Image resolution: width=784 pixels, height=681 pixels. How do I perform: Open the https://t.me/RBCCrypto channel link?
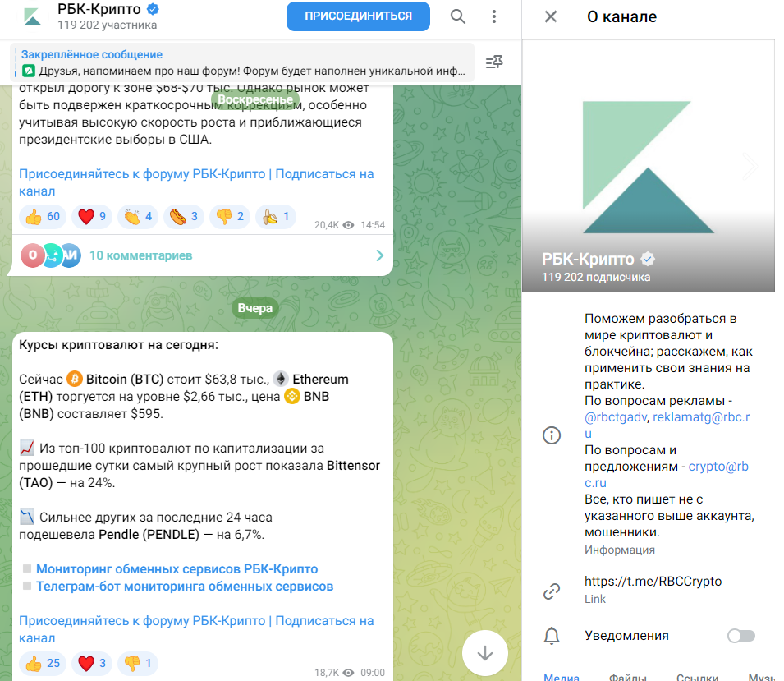[x=653, y=582]
